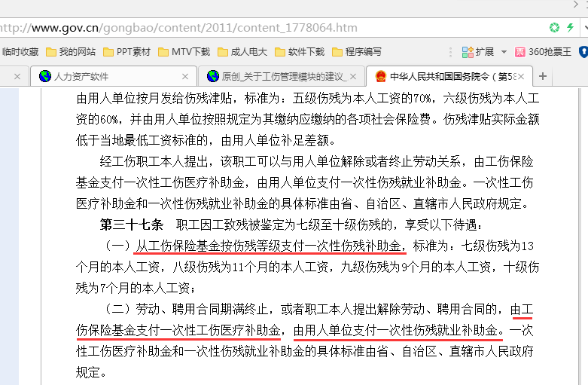The width and height of the screenshot is (588, 385).
Task: Close the 人力资产软件 tab
Action: click(x=186, y=76)
